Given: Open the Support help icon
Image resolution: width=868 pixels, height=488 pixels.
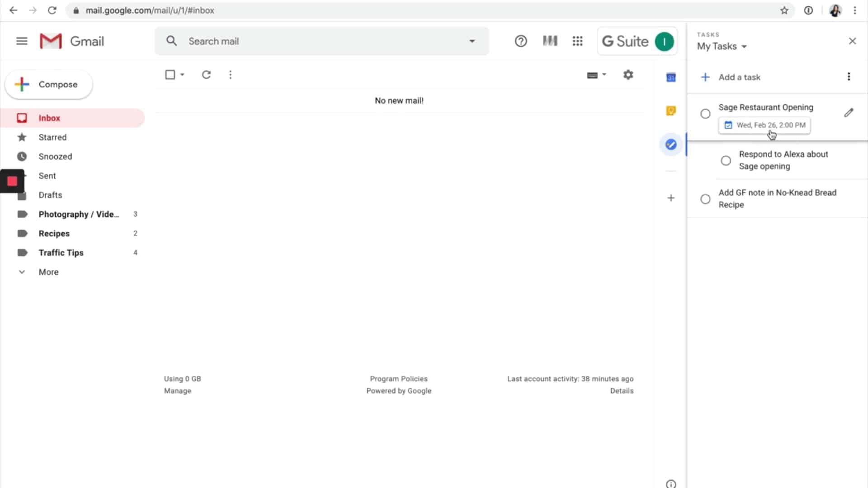Looking at the screenshot, I should coord(521,41).
